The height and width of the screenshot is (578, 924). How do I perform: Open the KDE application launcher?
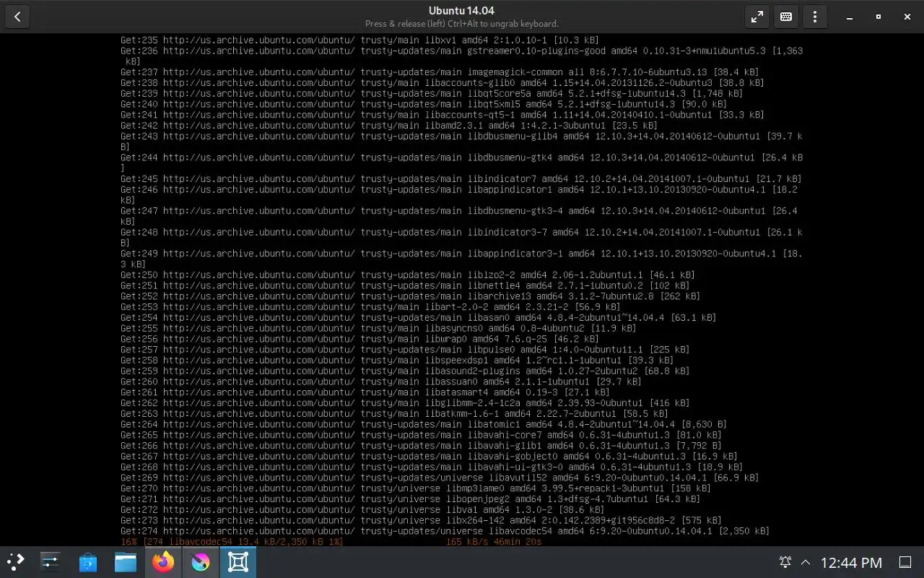point(16,562)
